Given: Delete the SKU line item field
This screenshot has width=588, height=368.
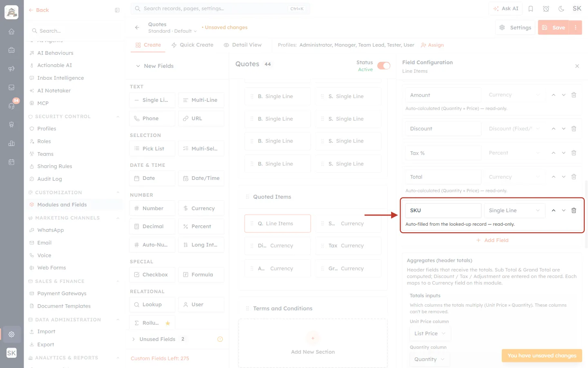Looking at the screenshot, I should pyautogui.click(x=574, y=211).
